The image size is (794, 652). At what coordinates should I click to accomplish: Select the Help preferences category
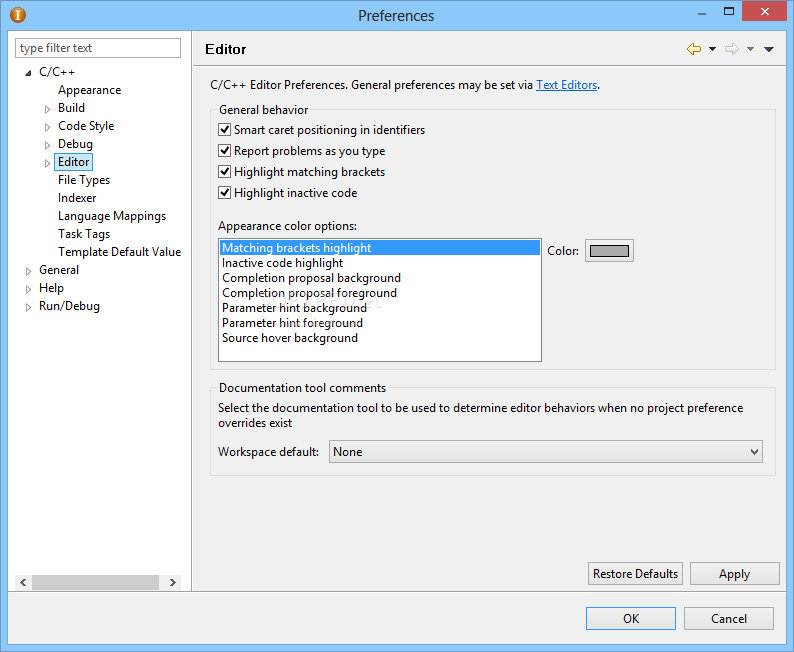[51, 288]
